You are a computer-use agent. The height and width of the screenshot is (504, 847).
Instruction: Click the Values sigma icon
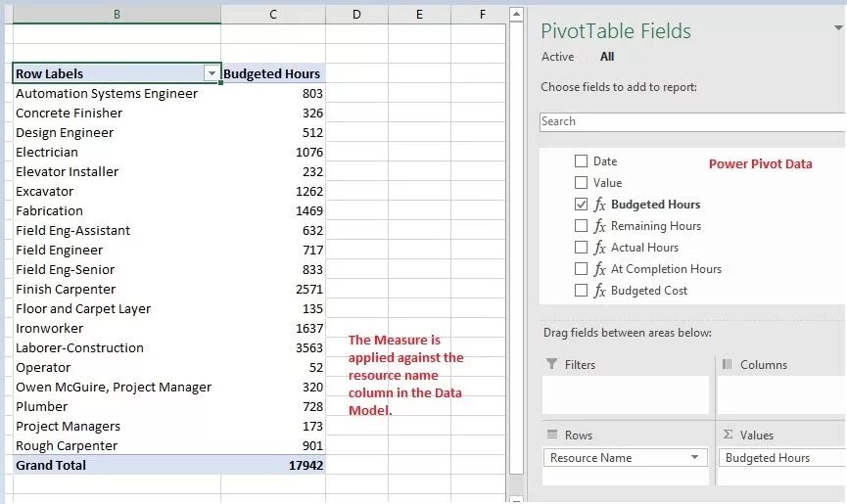[x=728, y=434]
